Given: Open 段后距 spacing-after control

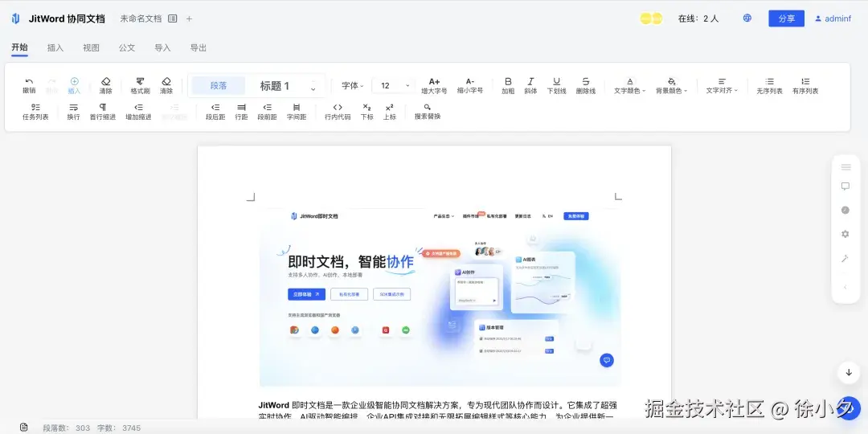Looking at the screenshot, I should click(x=215, y=111).
